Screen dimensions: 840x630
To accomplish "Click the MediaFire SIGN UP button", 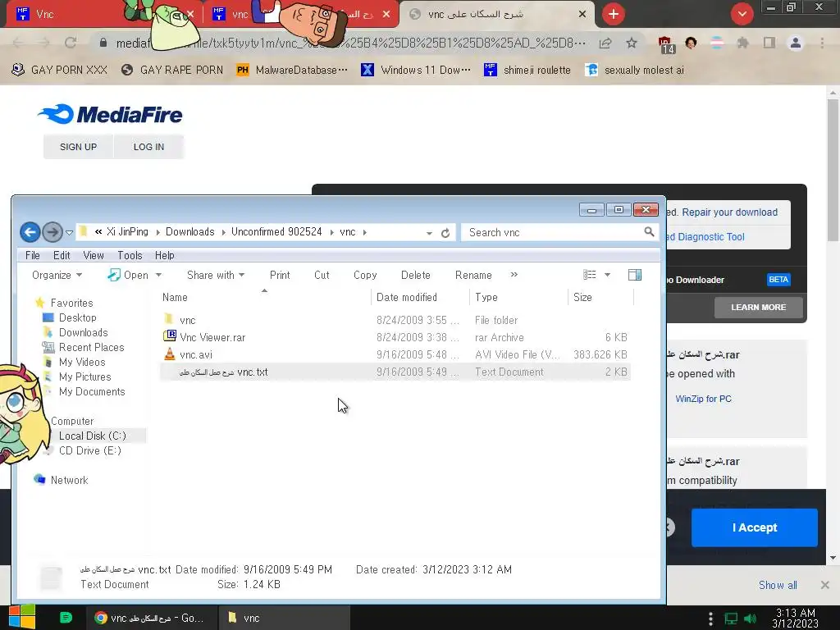I will [x=78, y=147].
